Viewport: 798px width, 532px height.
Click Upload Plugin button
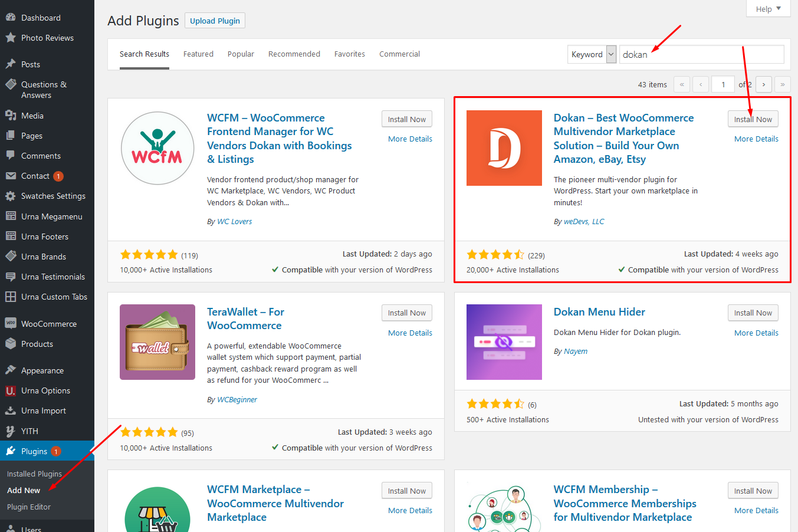(215, 21)
